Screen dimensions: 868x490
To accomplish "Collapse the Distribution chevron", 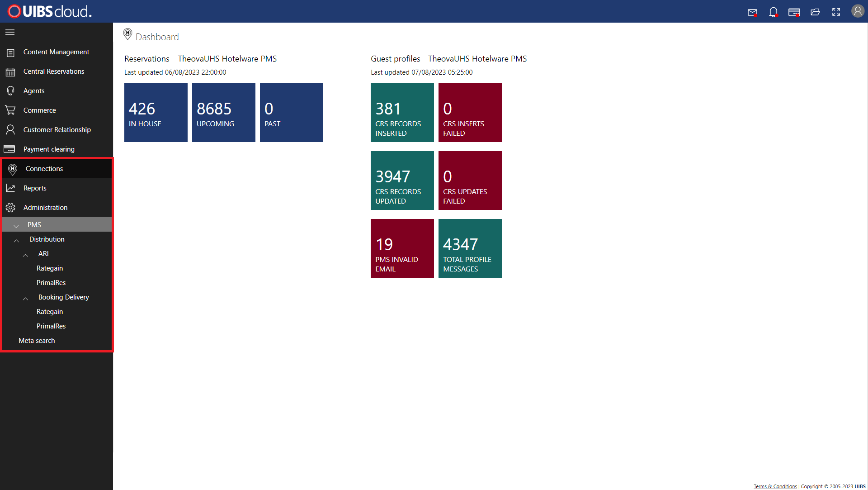I will (x=16, y=240).
